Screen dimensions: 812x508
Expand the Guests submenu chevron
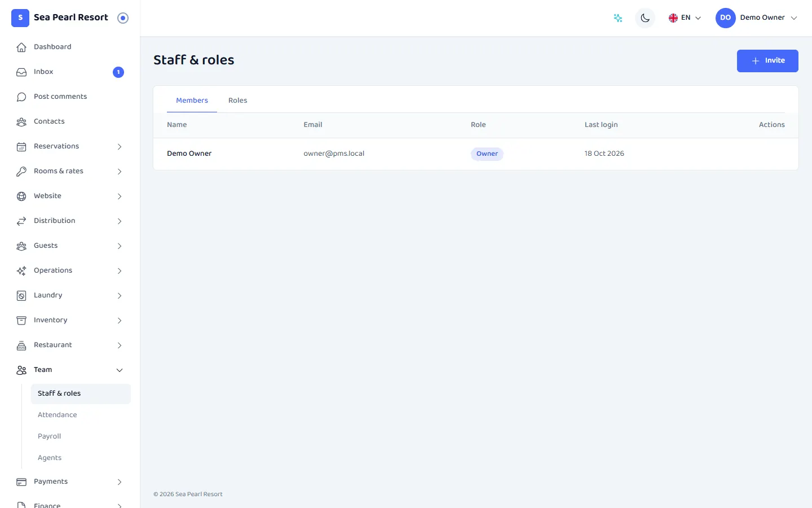pyautogui.click(x=120, y=246)
